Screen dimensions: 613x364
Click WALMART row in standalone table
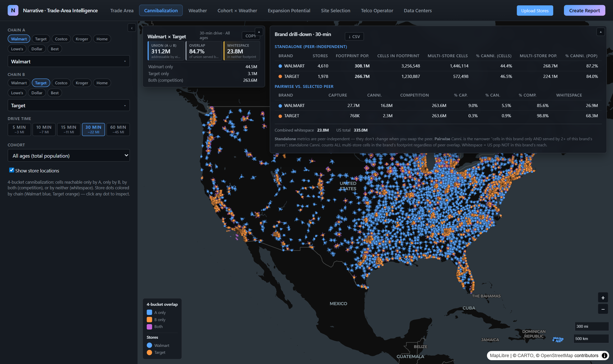point(438,66)
